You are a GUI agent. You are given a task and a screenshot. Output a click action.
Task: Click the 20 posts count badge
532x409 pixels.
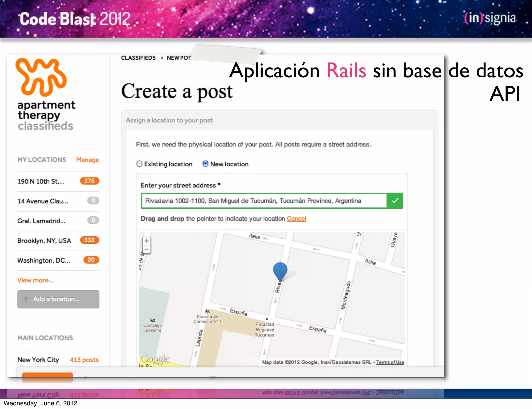91,260
